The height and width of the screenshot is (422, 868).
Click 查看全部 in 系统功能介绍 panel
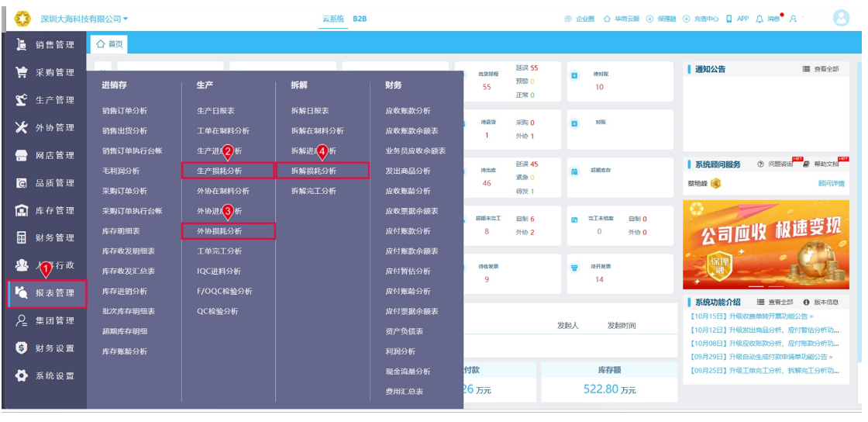775,302
